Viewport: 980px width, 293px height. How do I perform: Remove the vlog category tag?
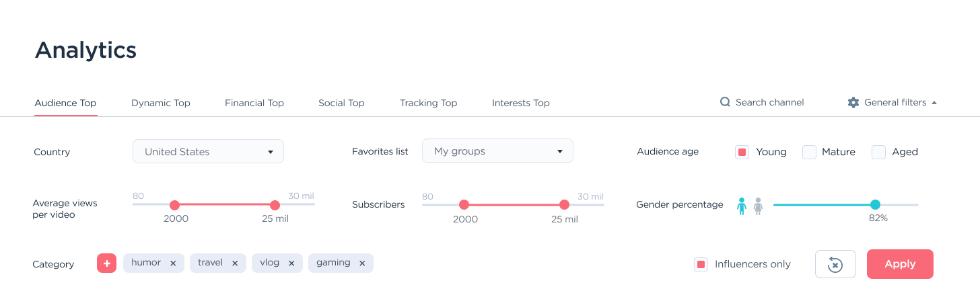pyautogui.click(x=291, y=263)
